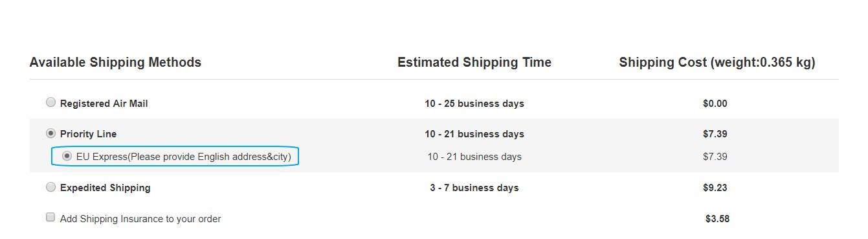Click the Estimated Shipping Time column header
This screenshot has width=868, height=239.
coord(474,62)
